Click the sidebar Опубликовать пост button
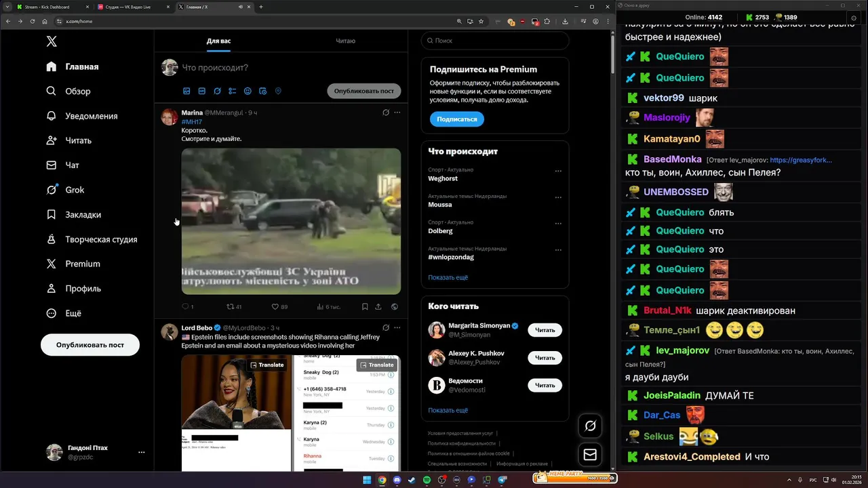Image resolution: width=868 pixels, height=488 pixels. (90, 344)
